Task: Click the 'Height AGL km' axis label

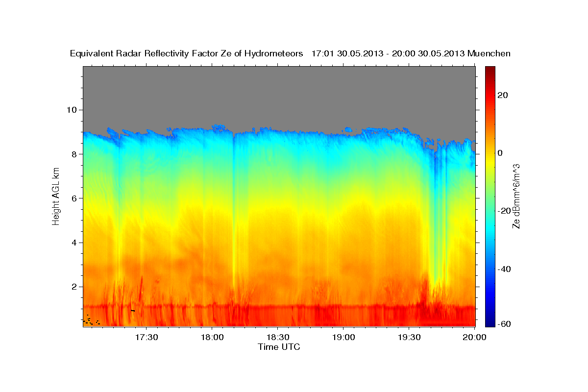Action: tap(56, 196)
